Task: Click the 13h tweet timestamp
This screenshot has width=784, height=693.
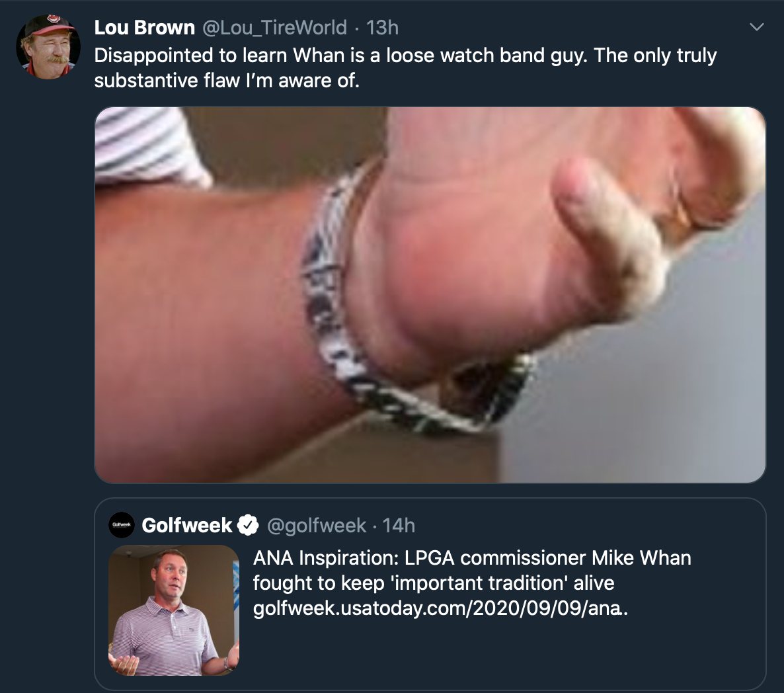Action: point(383,28)
